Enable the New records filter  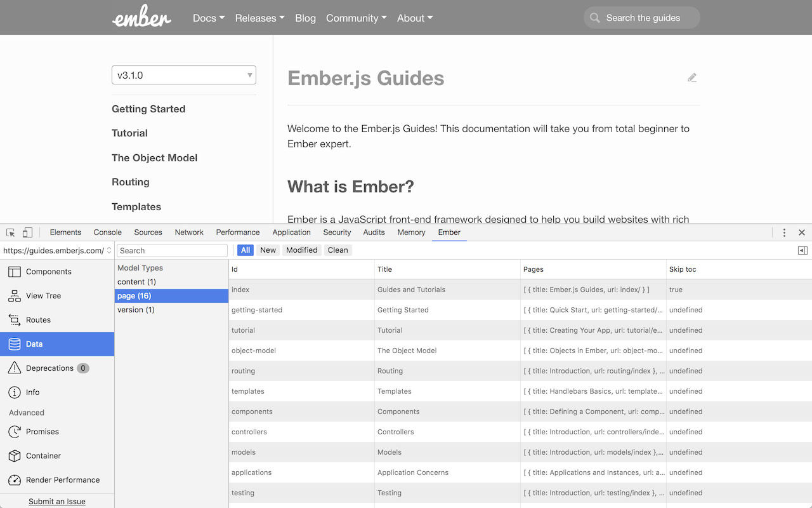click(x=268, y=250)
